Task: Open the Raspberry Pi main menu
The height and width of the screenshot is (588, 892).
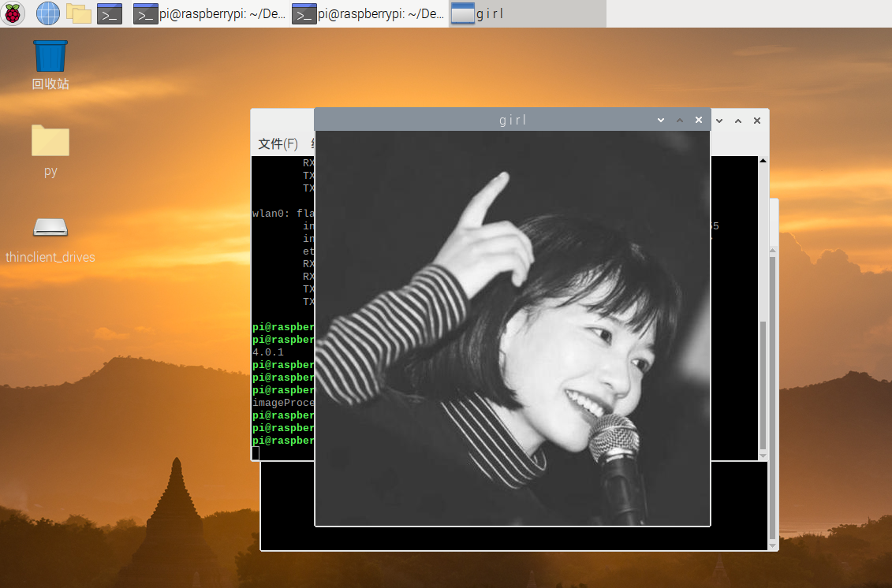Action: click(x=13, y=13)
